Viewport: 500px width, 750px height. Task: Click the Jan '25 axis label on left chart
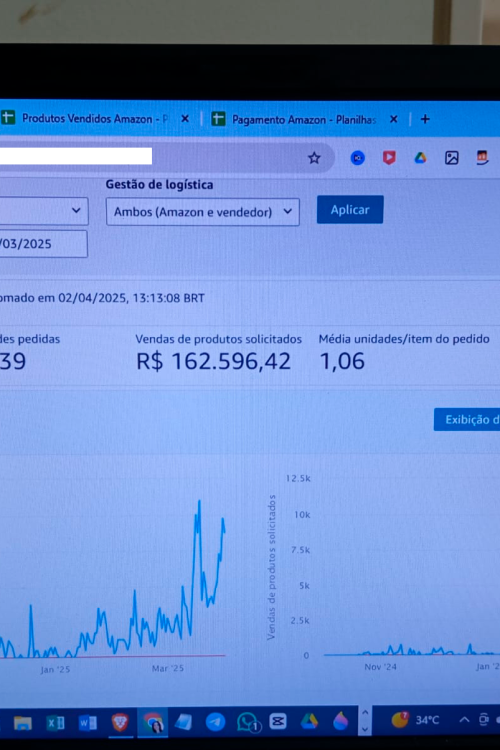point(55,669)
